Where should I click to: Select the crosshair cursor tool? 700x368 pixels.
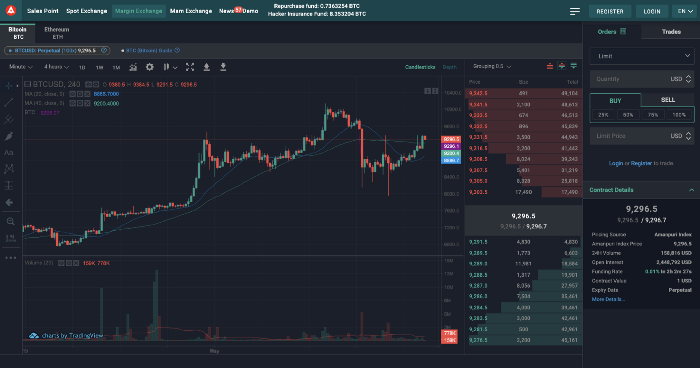[9, 85]
